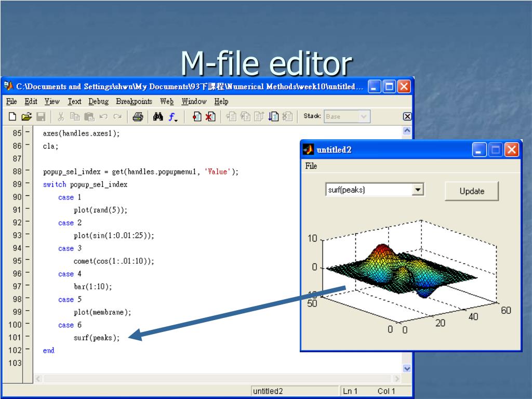Redo the edit via toolbar arrow
Viewport: 532px width, 399px height.
click(x=117, y=117)
